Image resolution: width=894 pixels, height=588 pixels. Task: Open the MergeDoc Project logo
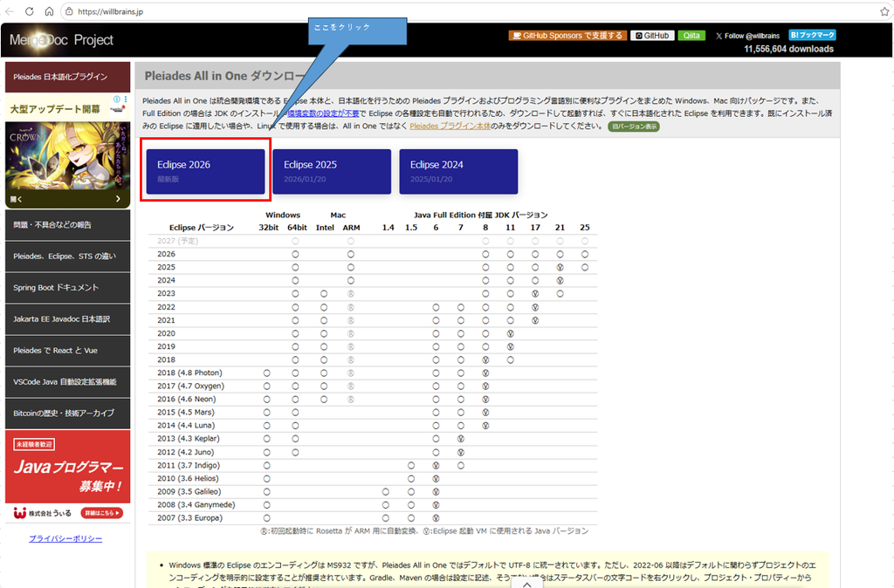(x=61, y=40)
